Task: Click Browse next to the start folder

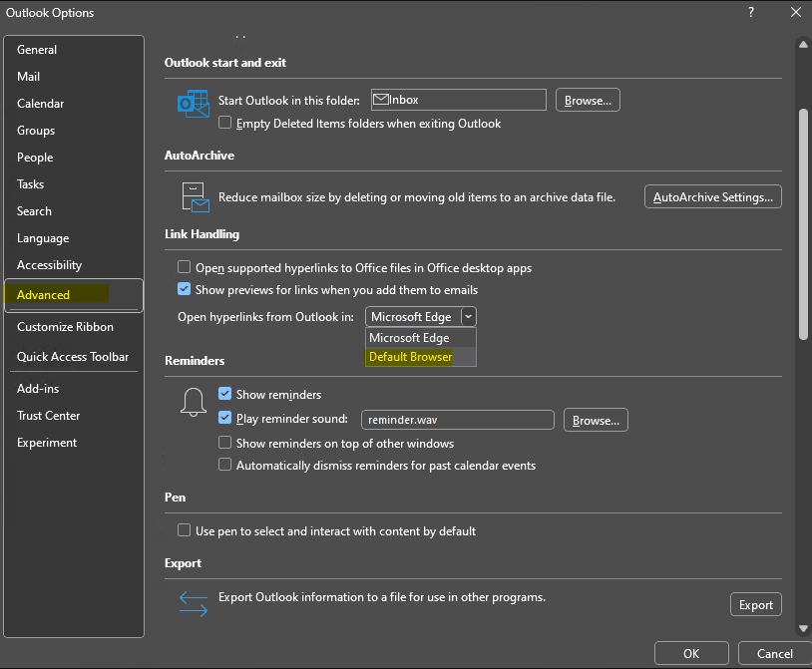Action: (x=587, y=99)
